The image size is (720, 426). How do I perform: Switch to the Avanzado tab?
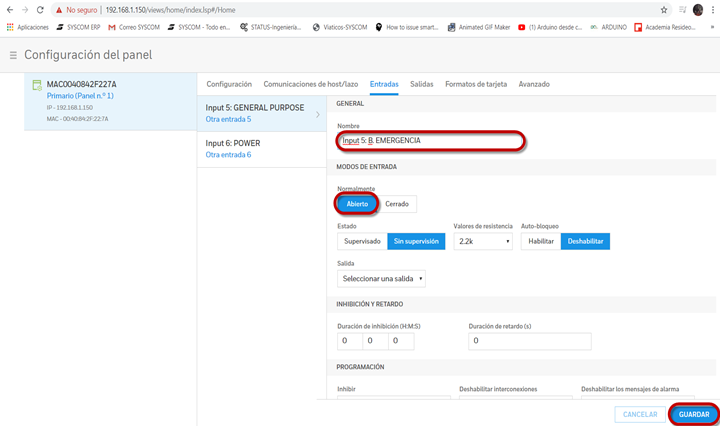tap(534, 84)
